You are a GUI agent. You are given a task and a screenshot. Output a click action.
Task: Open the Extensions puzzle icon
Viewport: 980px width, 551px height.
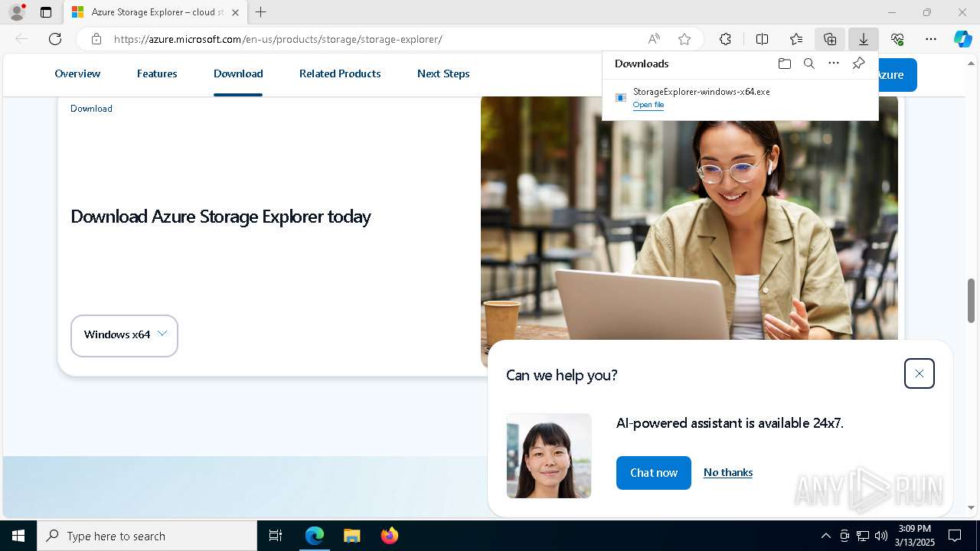725,39
